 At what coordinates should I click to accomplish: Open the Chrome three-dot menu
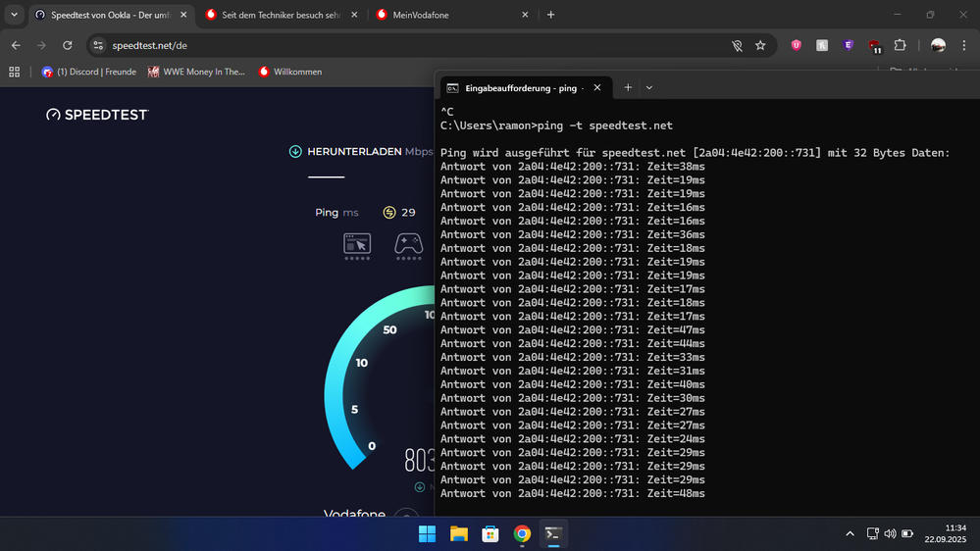pyautogui.click(x=964, y=45)
